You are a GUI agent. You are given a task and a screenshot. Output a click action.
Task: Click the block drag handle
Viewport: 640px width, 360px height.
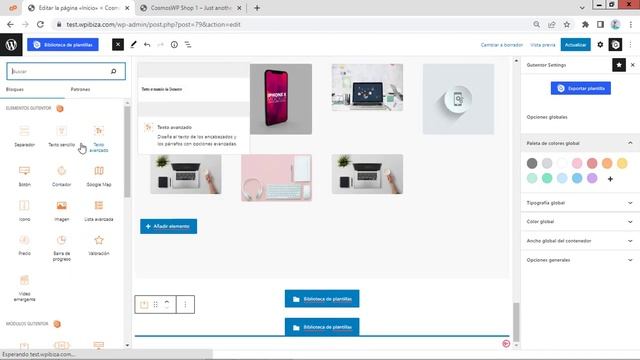(156, 304)
